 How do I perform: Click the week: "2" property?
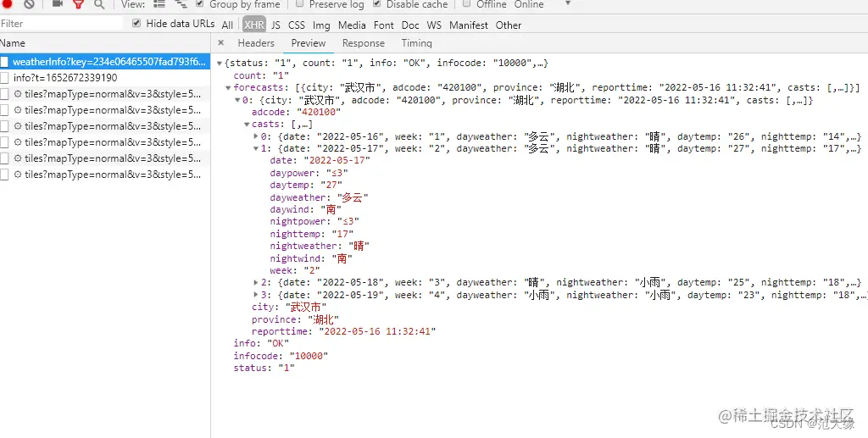coord(295,270)
